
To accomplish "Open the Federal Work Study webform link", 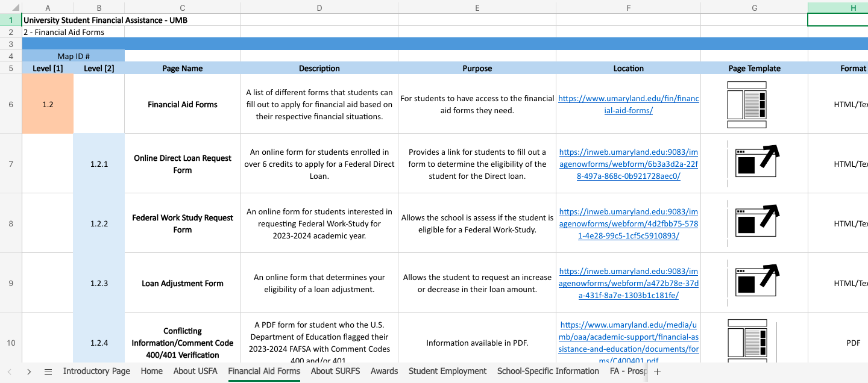I will (629, 223).
